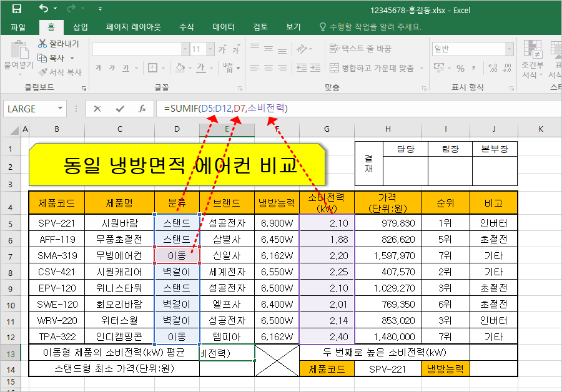562x392 pixels.
Task: Click decrease decimal icon
Action: (507, 67)
